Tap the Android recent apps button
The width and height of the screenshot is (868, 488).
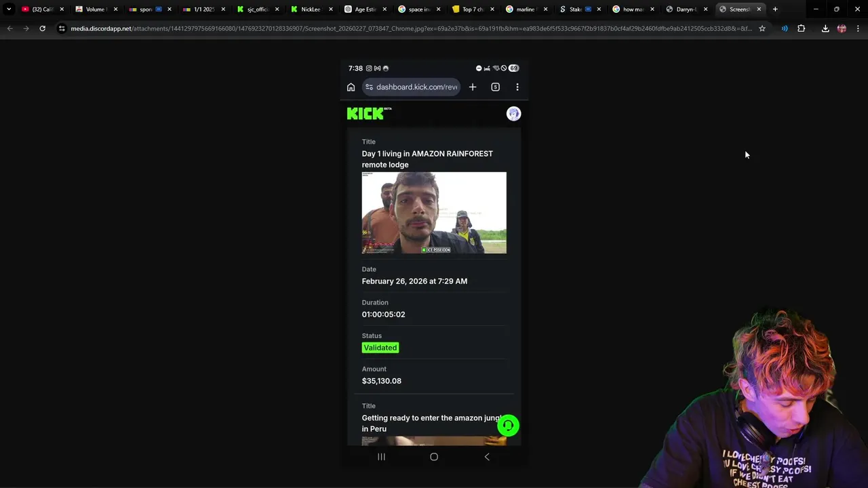(x=381, y=457)
